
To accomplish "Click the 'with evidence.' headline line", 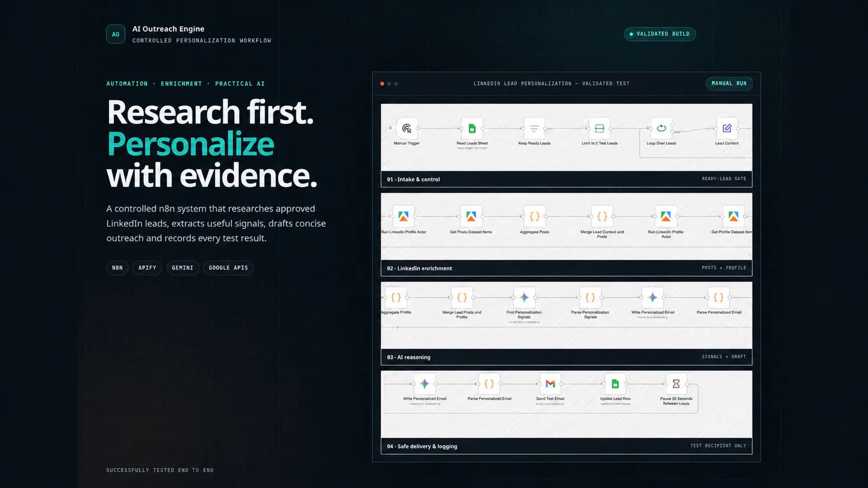I will coord(212,176).
